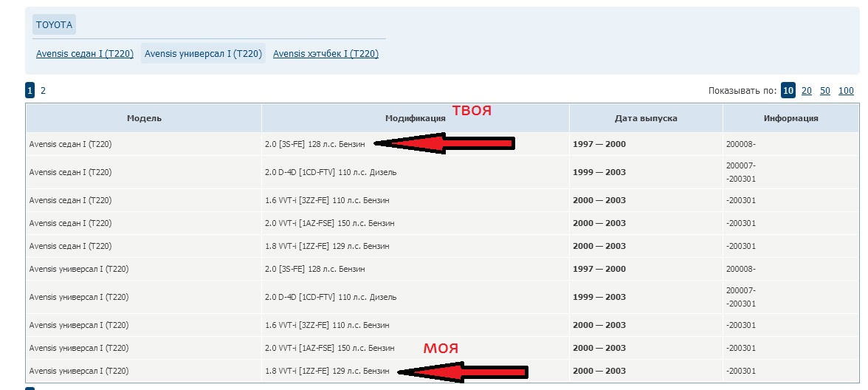Click the Дата выпуска column header
The height and width of the screenshot is (390, 868).
[645, 118]
